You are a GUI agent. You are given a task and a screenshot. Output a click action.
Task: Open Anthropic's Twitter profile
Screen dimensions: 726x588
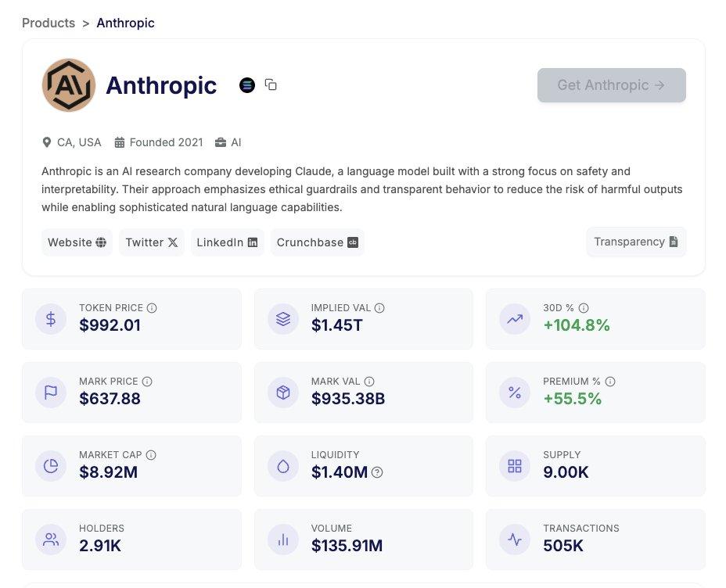point(151,242)
